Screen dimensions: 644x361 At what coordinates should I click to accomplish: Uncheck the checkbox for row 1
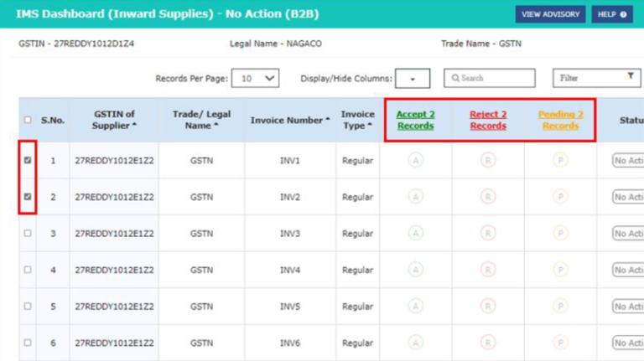coord(28,160)
